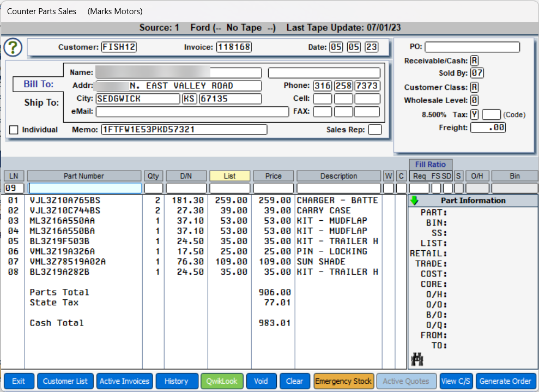
Task: Click the green down arrow icon
Action: pos(414,201)
